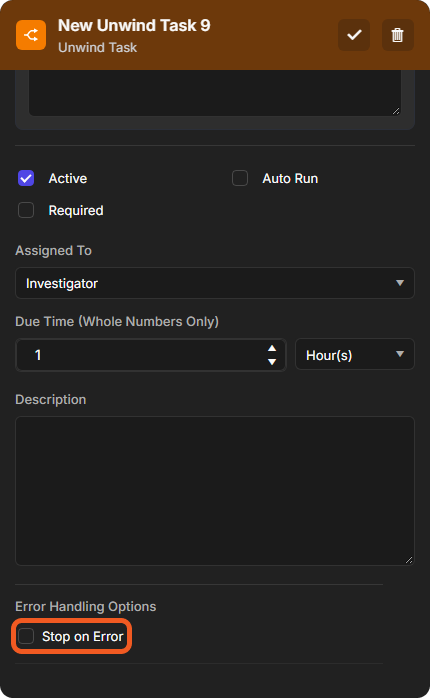
Task: Confirm task with the checkmark button
Action: [354, 35]
